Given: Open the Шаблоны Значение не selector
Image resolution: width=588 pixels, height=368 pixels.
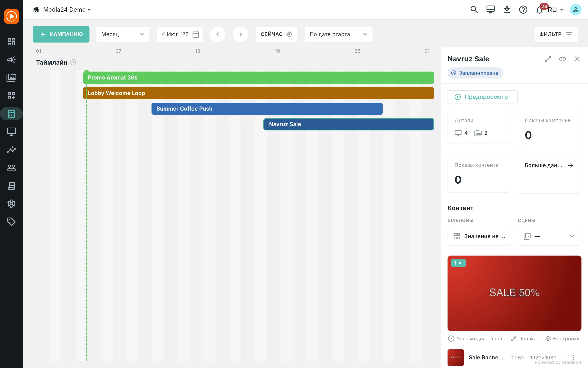Looking at the screenshot, I should point(479,236).
